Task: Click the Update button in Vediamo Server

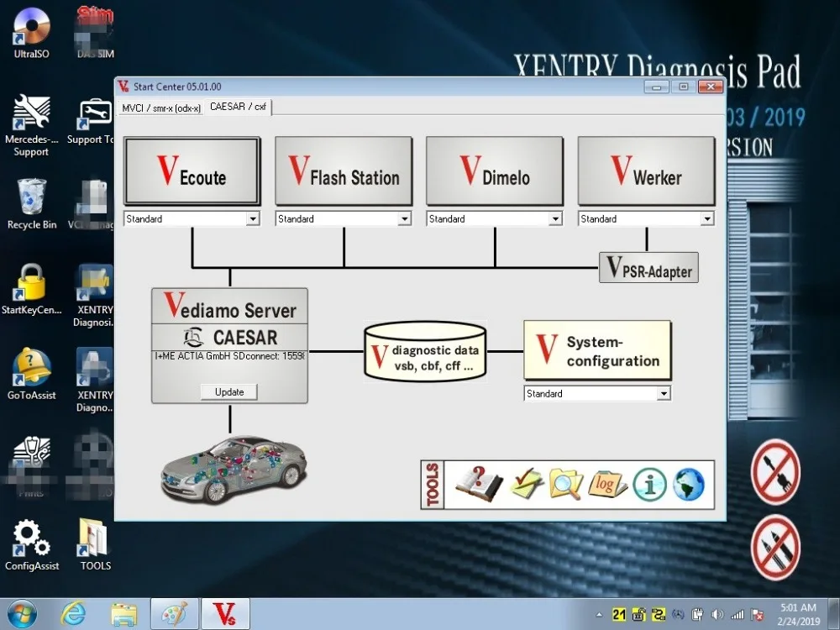Action: 228,391
